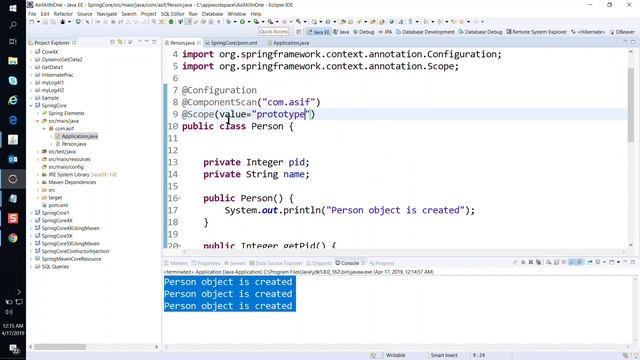Open Windows search from taskbar

(13, 25)
